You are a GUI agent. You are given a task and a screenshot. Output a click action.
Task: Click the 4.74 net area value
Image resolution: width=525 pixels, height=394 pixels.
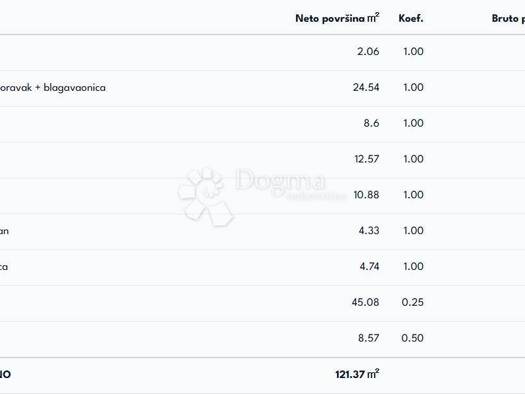(x=369, y=266)
